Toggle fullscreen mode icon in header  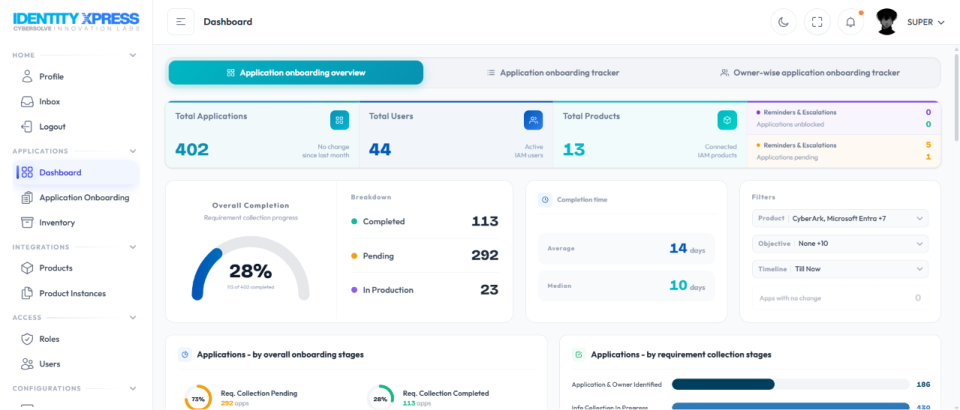[x=817, y=22]
